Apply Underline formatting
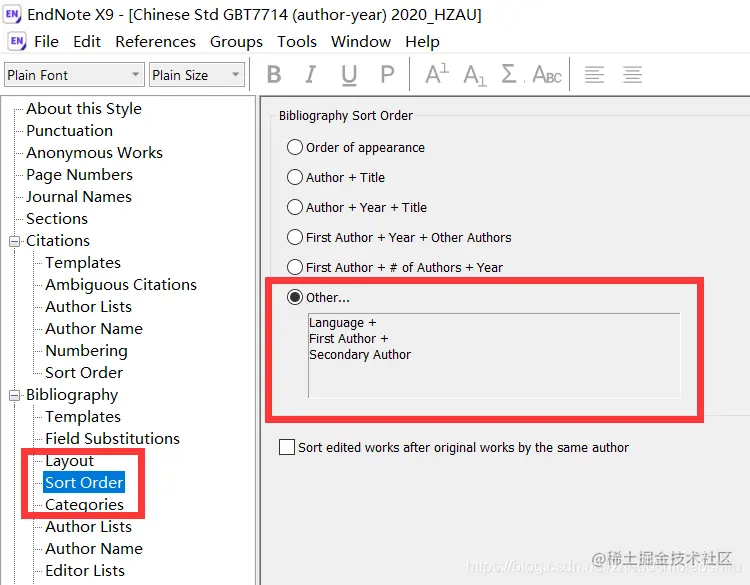The height and width of the screenshot is (585, 750). [349, 75]
